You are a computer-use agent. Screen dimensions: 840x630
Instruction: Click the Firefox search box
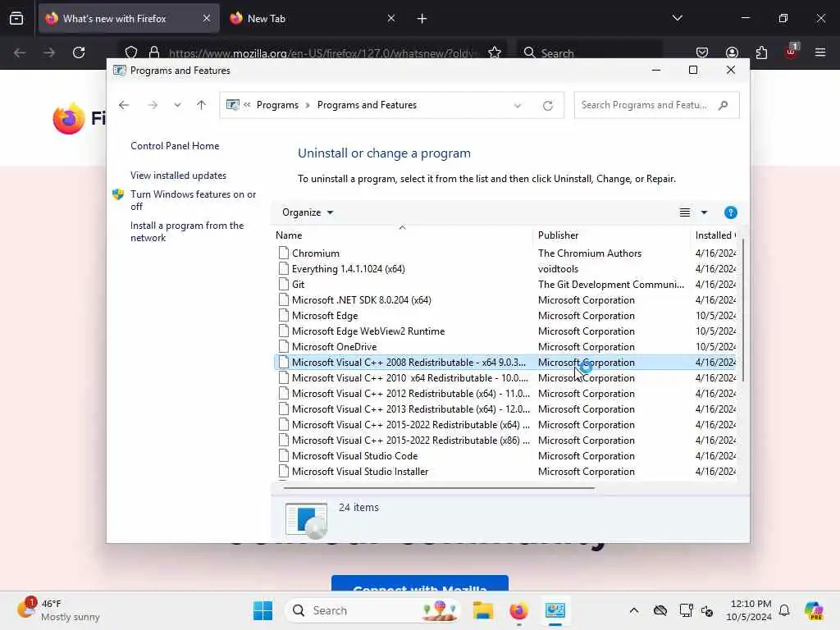[589, 53]
